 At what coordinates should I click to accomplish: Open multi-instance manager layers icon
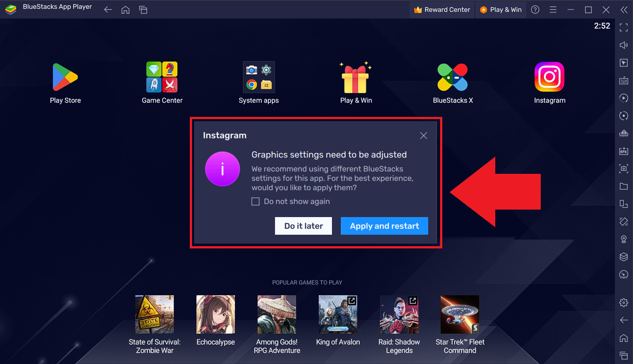[624, 257]
